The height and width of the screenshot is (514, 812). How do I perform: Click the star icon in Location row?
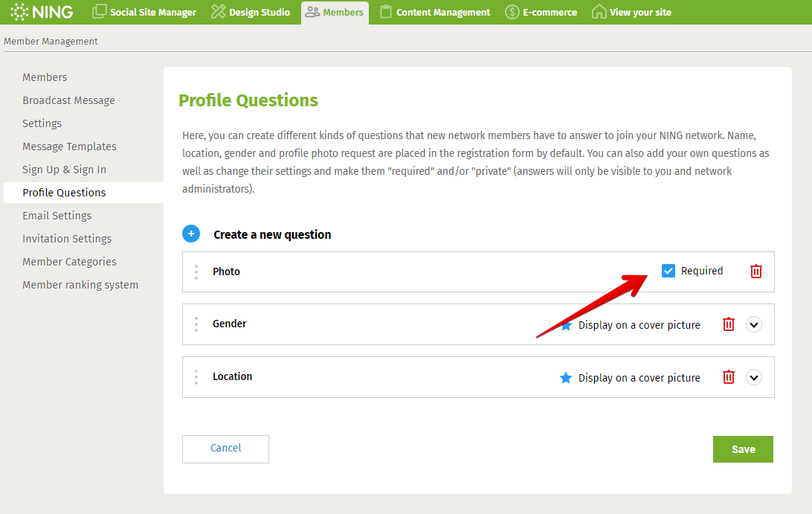click(566, 378)
